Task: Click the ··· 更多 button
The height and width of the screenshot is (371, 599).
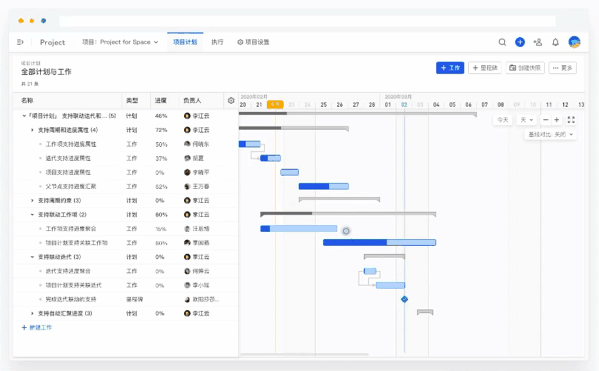Action: (562, 68)
